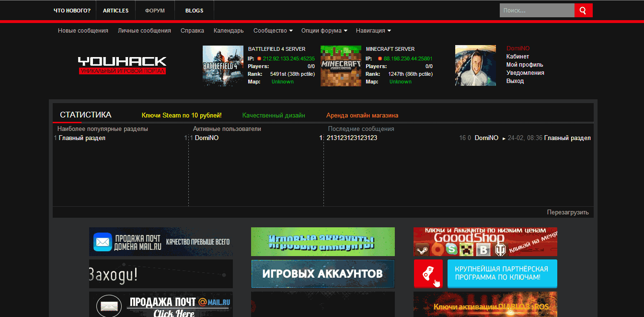
Task: Open Главный раздел beside the 24-02 date
Action: (x=567, y=138)
